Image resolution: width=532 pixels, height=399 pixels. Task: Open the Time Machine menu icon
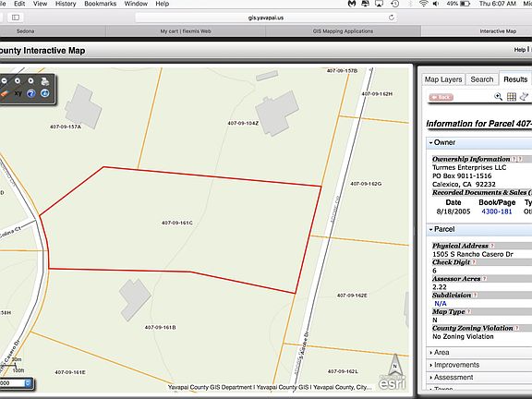[x=394, y=4]
